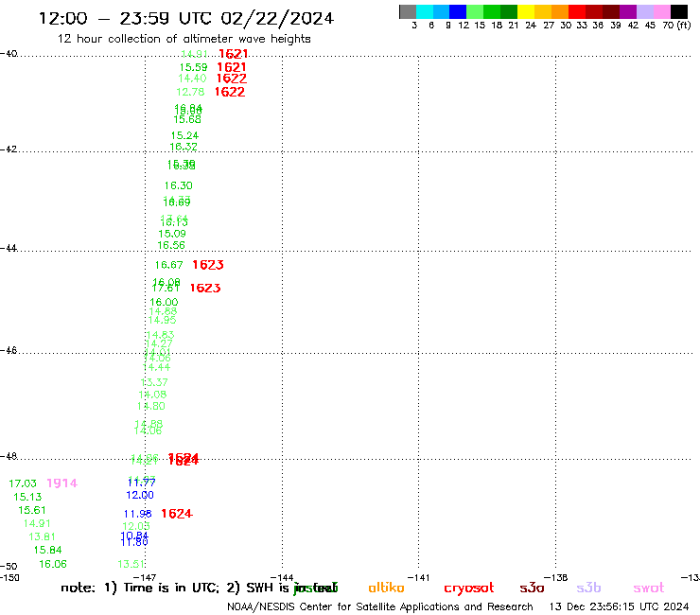Image resolution: width=700 pixels, height=615 pixels.
Task: Select the wave height value 16.00
Action: [164, 303]
